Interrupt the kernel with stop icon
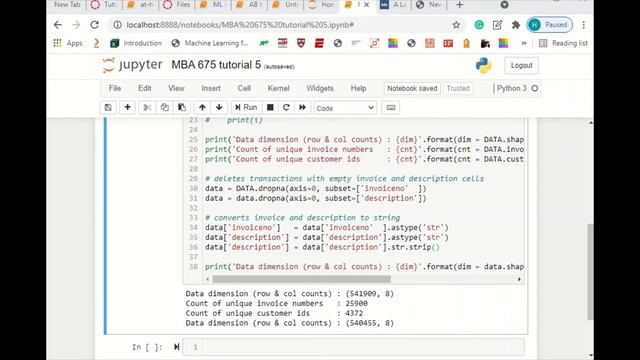The width and height of the screenshot is (640, 360). tap(270, 107)
